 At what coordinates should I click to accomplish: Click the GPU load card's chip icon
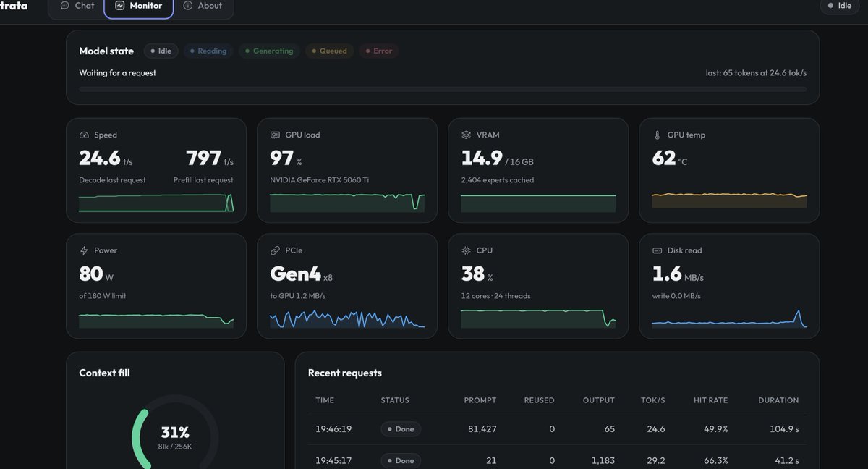(x=275, y=135)
